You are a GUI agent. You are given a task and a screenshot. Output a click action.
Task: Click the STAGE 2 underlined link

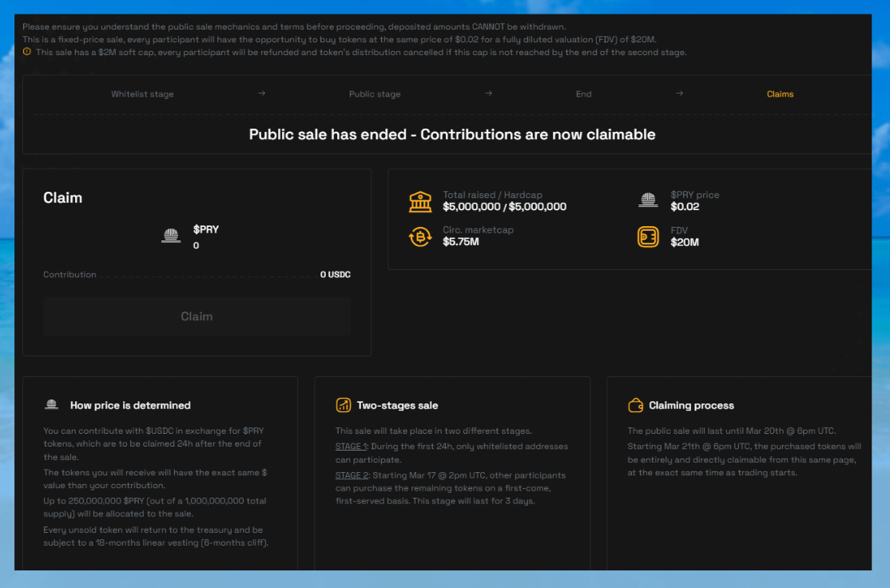pos(352,475)
